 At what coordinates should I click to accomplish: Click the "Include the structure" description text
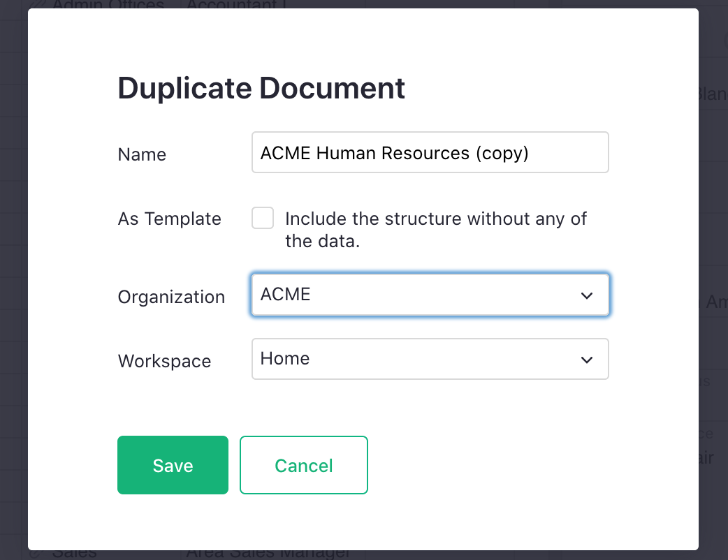click(x=434, y=229)
